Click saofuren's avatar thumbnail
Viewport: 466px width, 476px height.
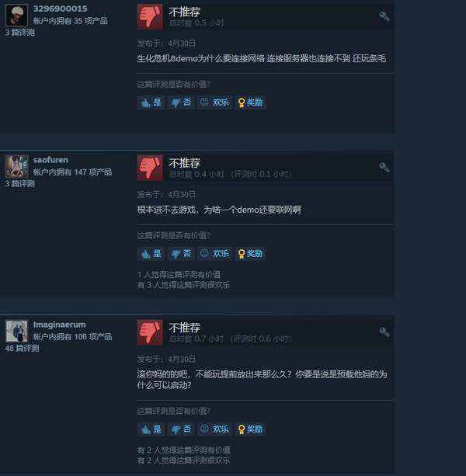click(17, 167)
